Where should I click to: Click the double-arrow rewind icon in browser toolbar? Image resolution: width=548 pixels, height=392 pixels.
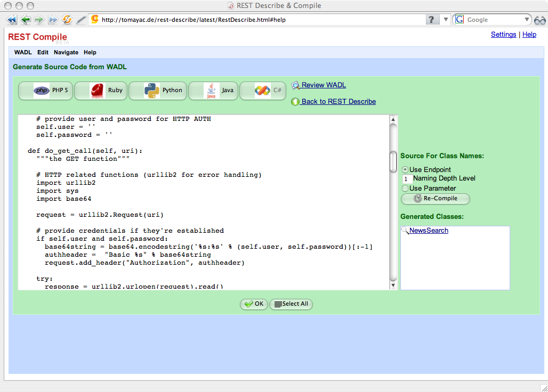(x=12, y=20)
